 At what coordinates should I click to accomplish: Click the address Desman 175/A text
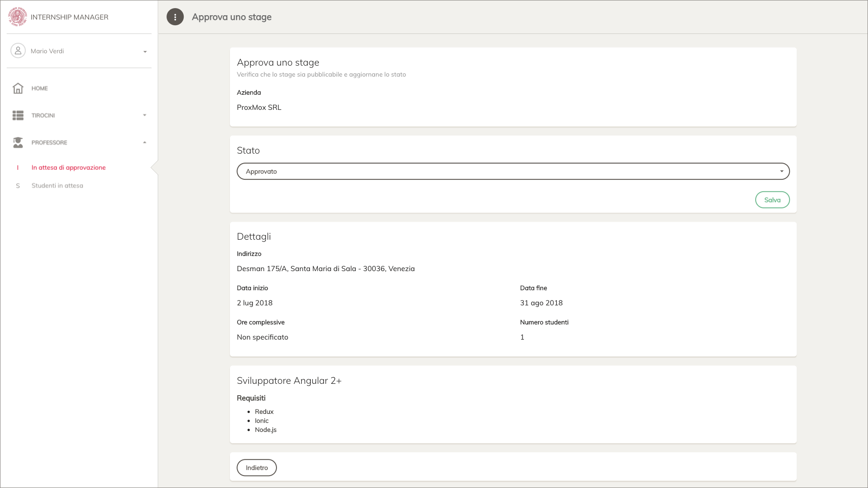pyautogui.click(x=326, y=269)
